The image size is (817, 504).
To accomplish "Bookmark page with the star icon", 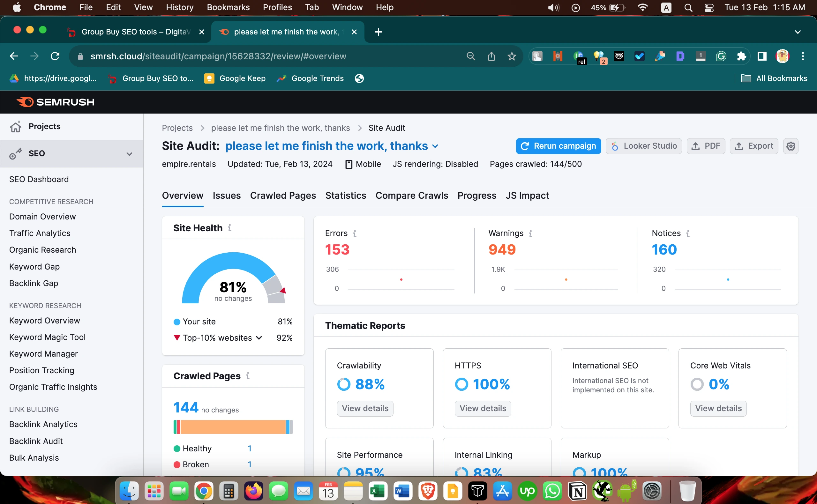I will pyautogui.click(x=512, y=56).
